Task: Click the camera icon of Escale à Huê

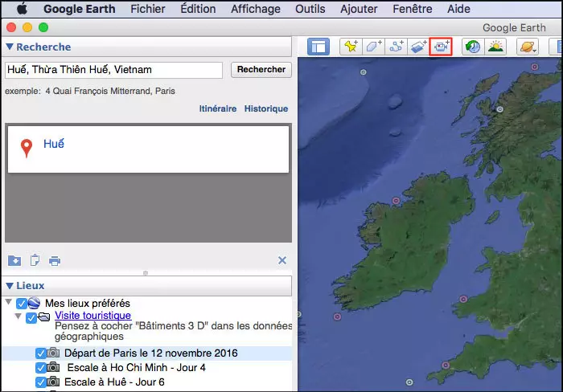Action: pyautogui.click(x=54, y=382)
